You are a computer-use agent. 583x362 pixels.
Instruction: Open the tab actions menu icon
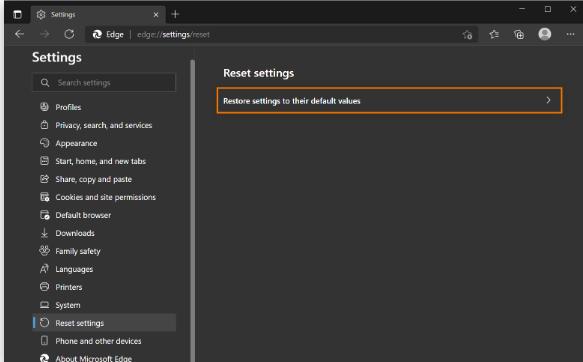17,14
